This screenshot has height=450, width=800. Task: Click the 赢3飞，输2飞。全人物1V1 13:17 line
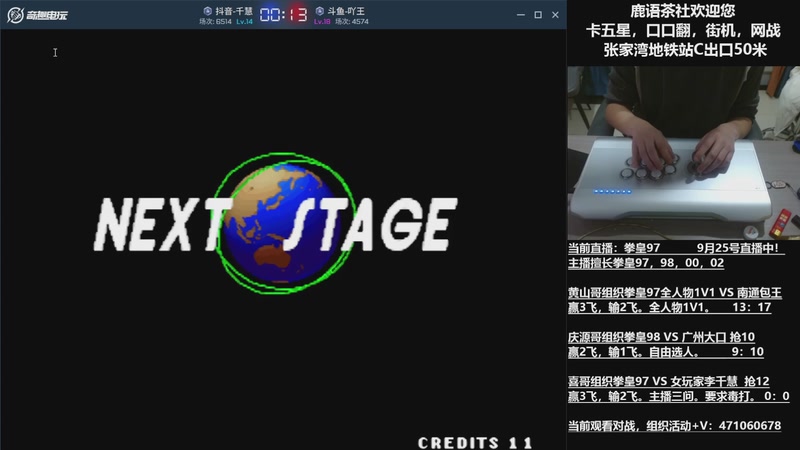click(x=669, y=307)
